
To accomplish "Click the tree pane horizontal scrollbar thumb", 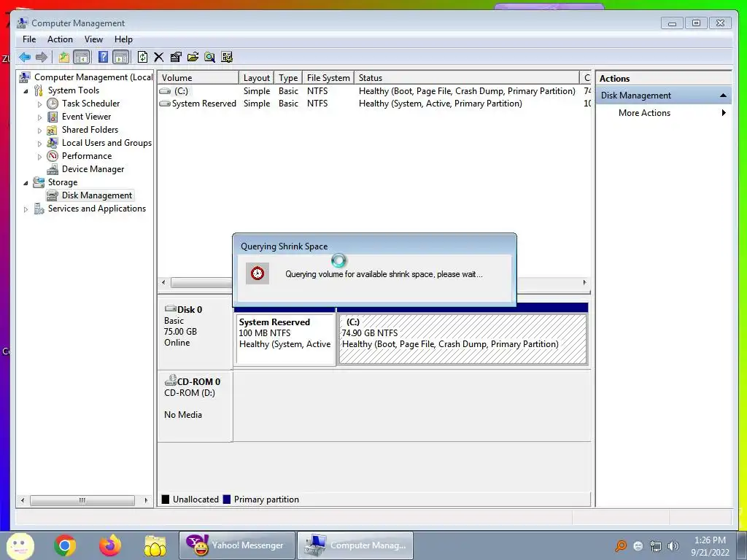I will pyautogui.click(x=82, y=500).
